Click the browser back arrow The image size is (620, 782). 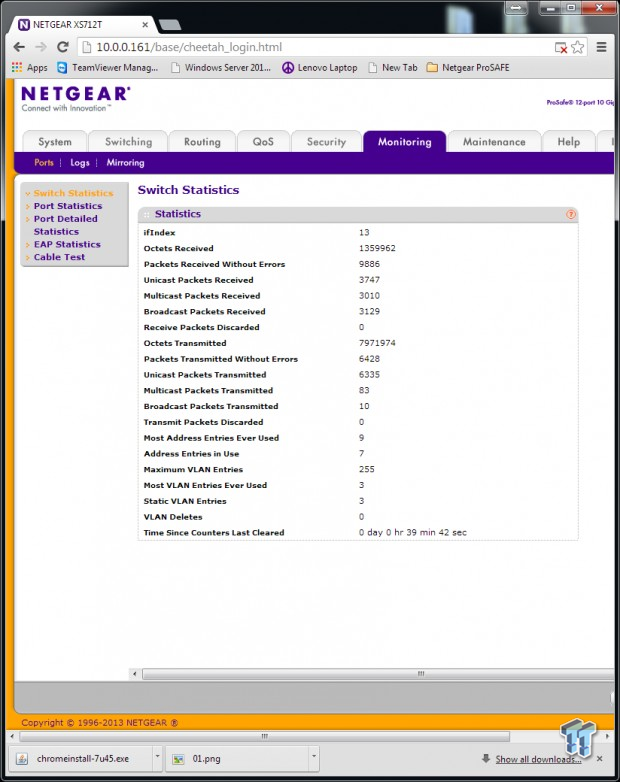tap(19, 47)
